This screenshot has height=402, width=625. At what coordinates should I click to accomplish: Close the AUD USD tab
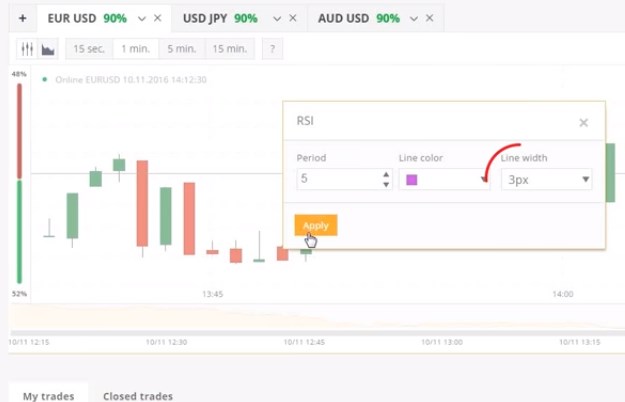[x=430, y=18]
